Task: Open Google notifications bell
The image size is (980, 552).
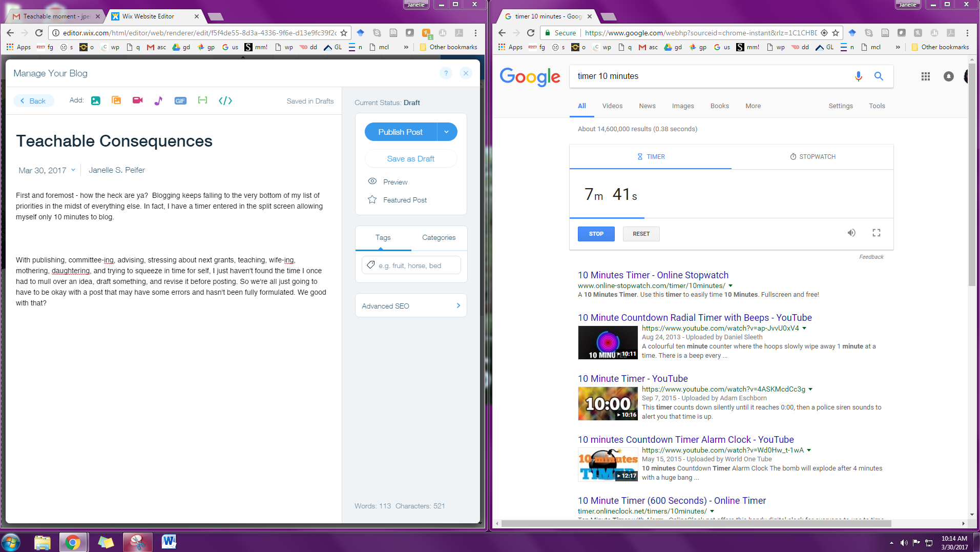Action: 949,76
